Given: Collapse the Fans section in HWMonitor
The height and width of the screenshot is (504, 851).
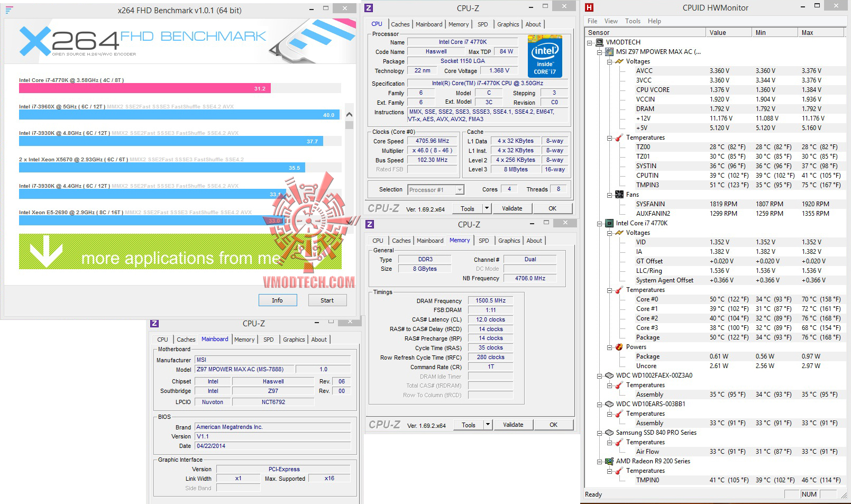Looking at the screenshot, I should (x=609, y=195).
